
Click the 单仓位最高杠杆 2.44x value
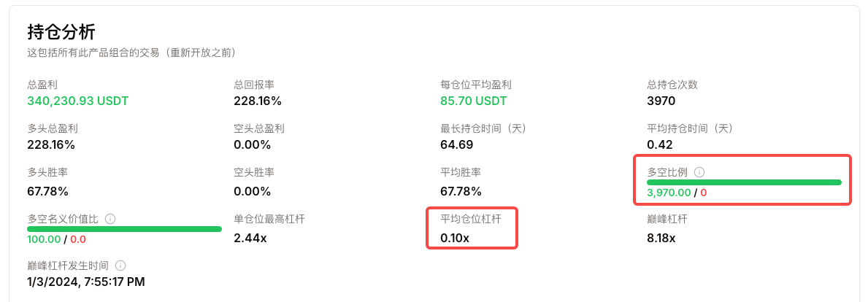[249, 239]
